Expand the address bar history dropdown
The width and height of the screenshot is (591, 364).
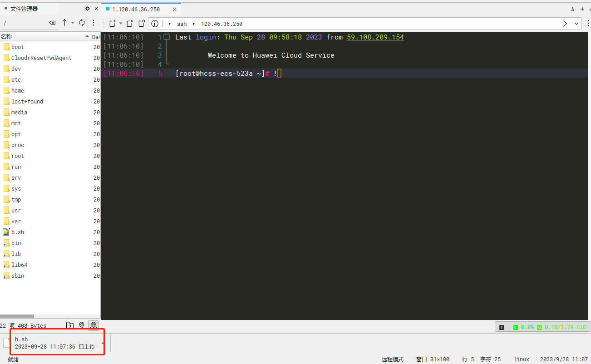[576, 24]
